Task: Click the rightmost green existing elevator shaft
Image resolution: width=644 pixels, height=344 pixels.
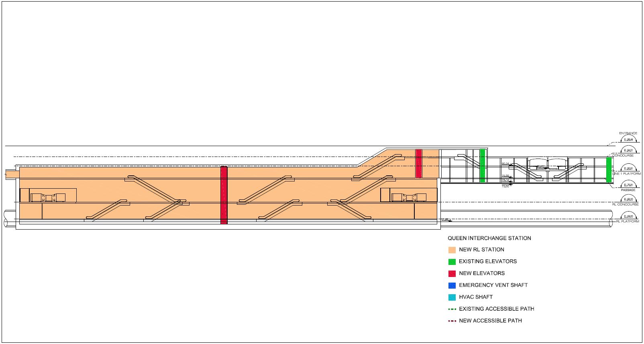Action: pyautogui.click(x=609, y=169)
